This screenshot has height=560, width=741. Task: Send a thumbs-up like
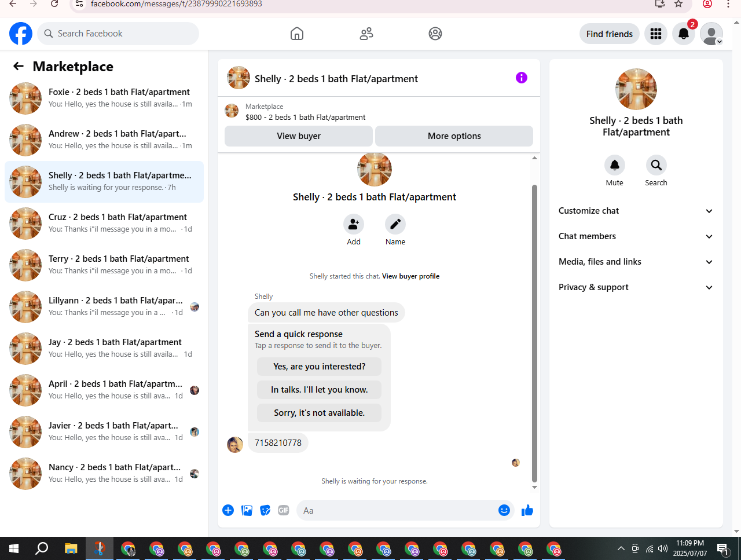527,510
